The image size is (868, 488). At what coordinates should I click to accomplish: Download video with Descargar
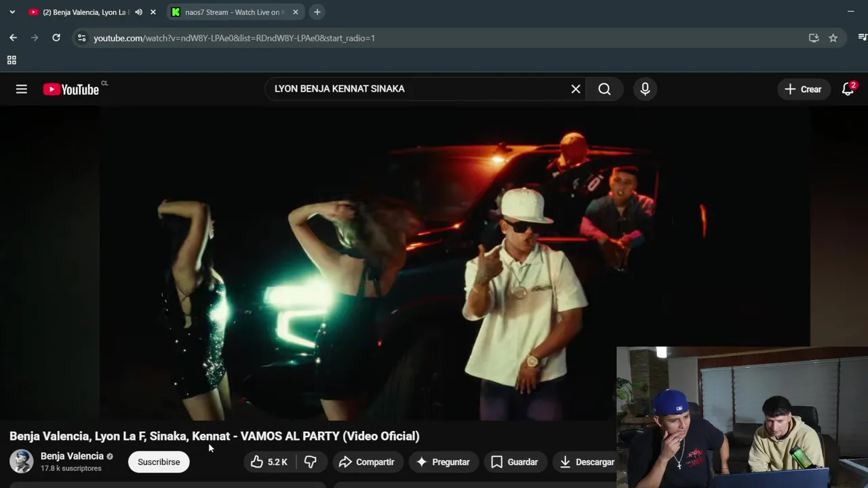(x=587, y=462)
